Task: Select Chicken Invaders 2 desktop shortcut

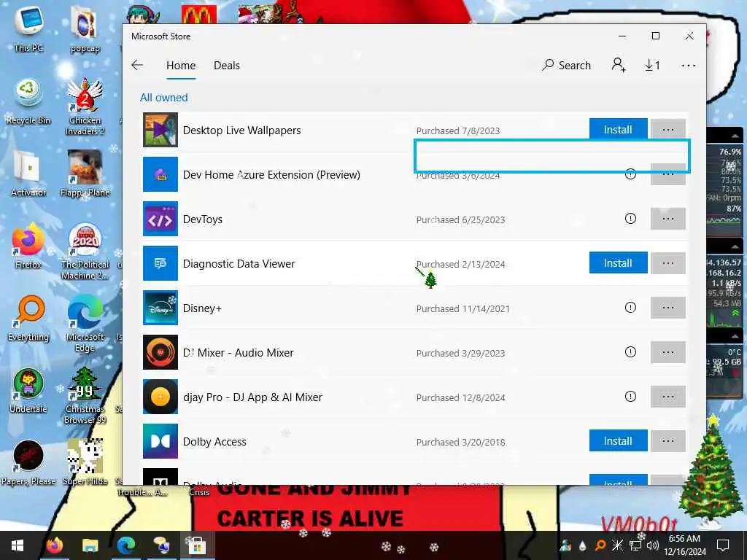Action: 85,106
